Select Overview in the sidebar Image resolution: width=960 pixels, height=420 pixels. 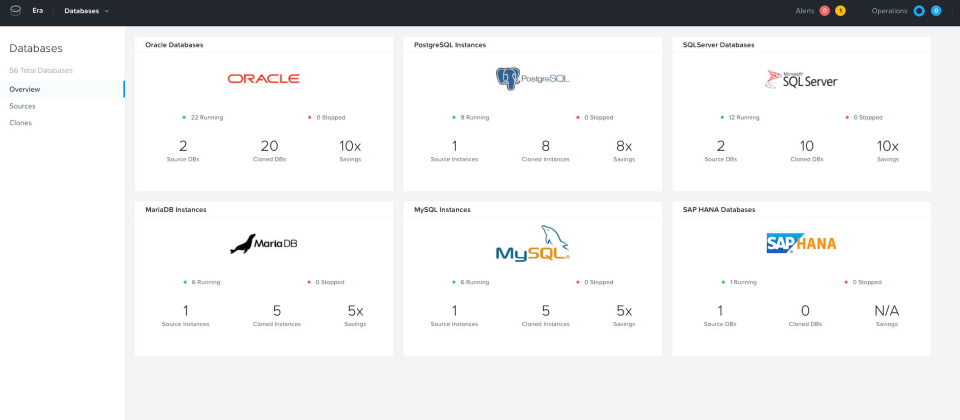pyautogui.click(x=62, y=89)
